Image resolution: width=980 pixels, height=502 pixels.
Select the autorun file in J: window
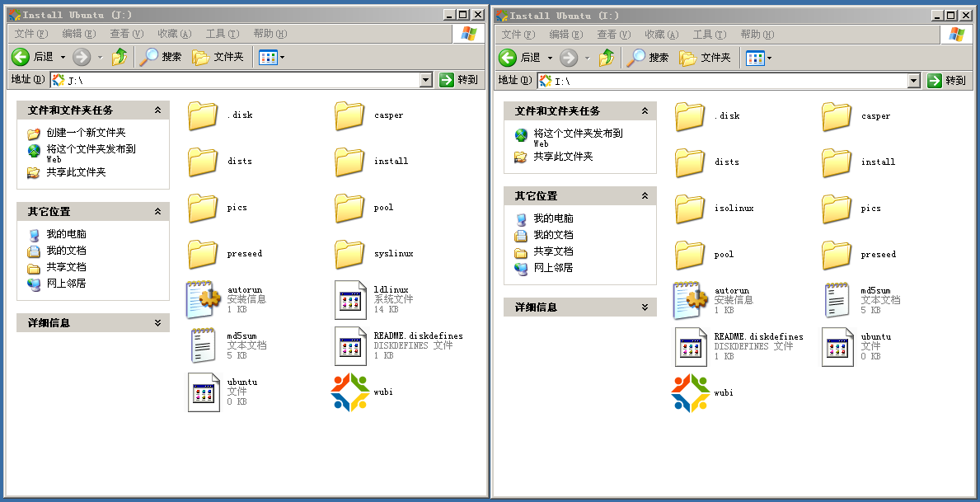225,299
